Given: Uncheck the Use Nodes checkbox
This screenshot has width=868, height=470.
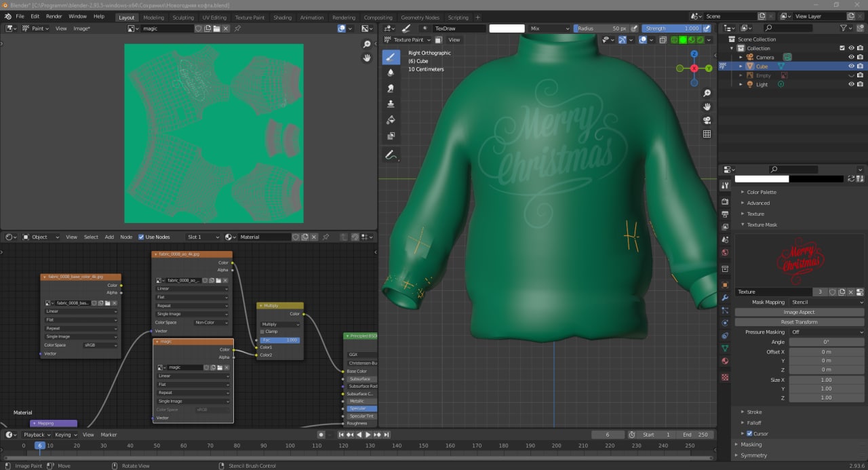Looking at the screenshot, I should (141, 237).
